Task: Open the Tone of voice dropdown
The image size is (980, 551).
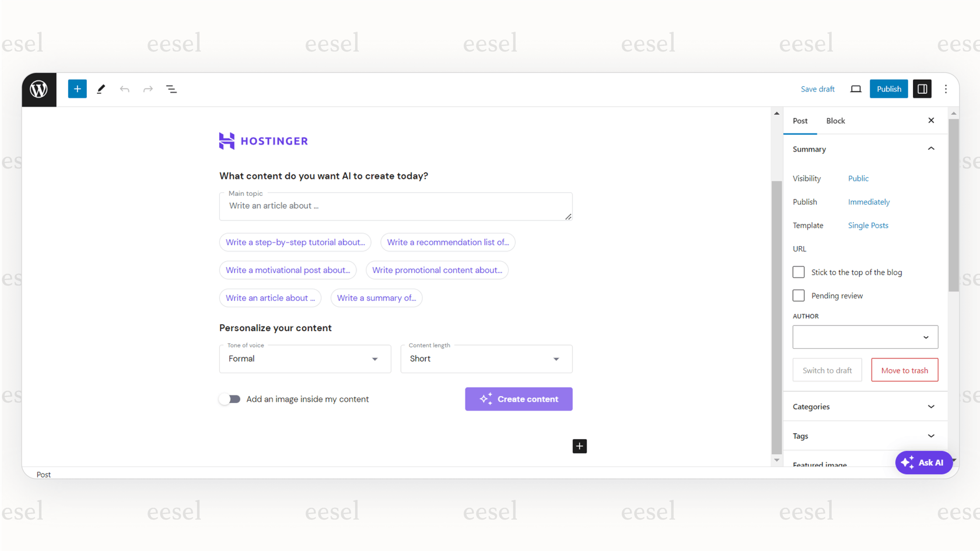Action: 305,359
